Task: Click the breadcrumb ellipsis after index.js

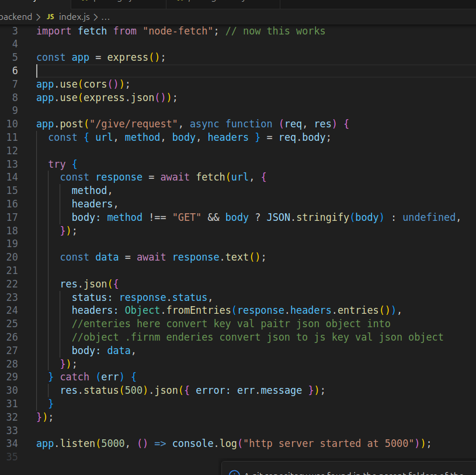Action: coord(105,18)
